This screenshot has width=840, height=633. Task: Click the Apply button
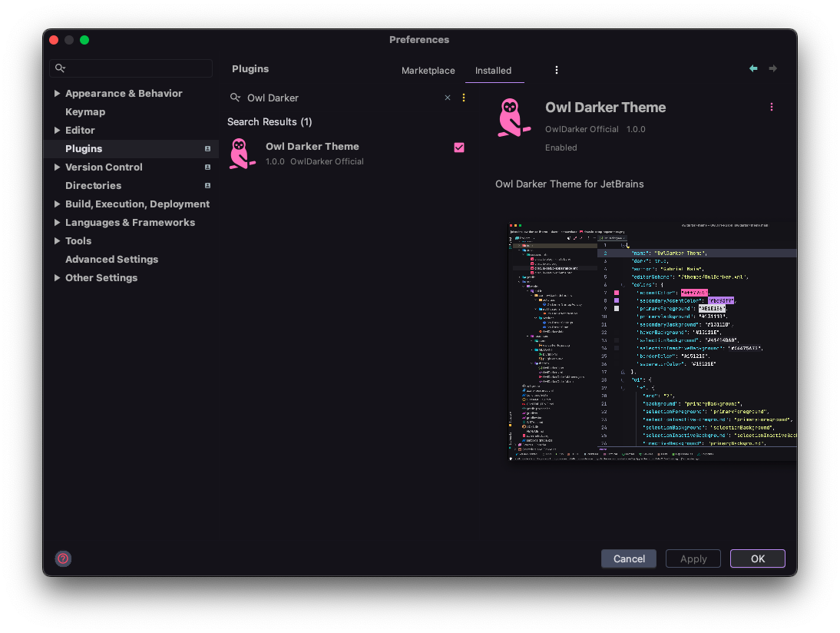pyautogui.click(x=693, y=558)
